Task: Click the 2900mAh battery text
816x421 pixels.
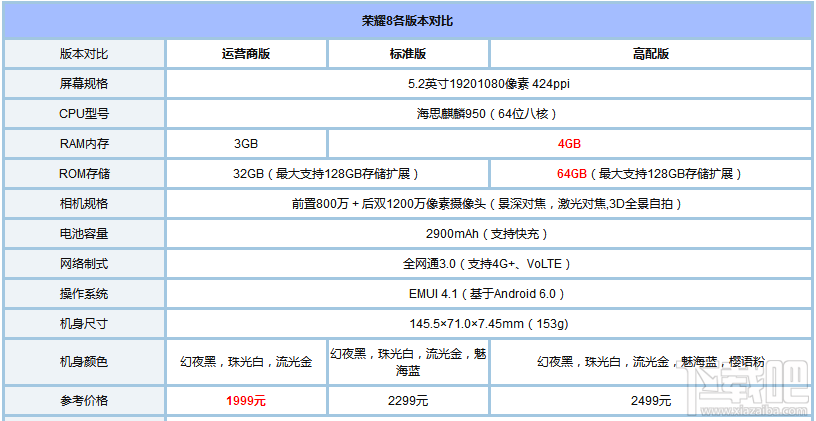Action: [x=489, y=234]
